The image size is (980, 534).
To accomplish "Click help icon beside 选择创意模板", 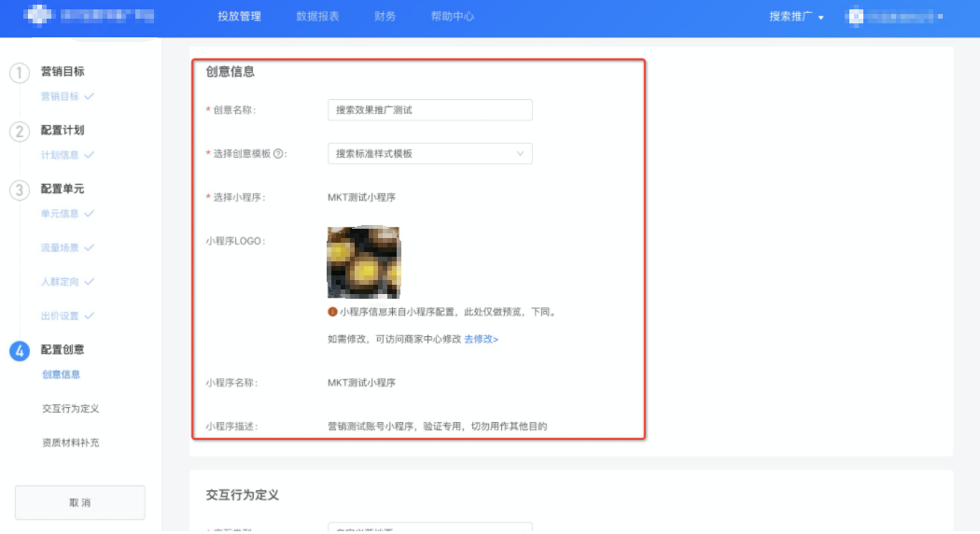I will click(278, 154).
